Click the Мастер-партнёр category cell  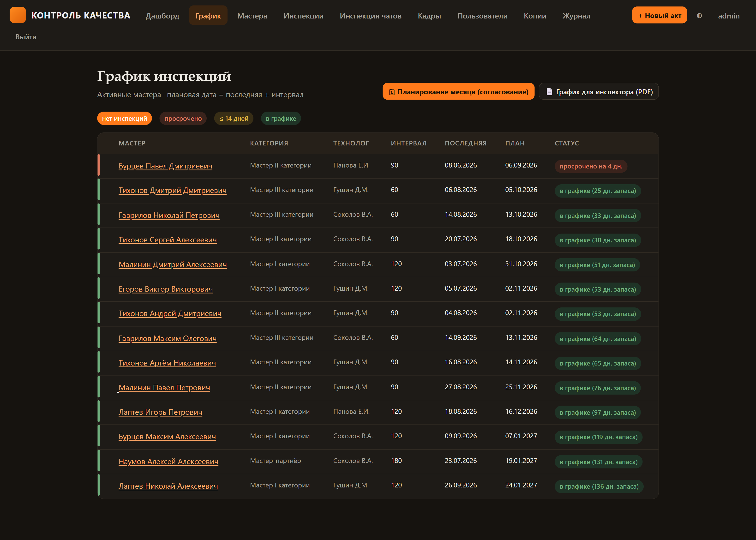coord(275,461)
